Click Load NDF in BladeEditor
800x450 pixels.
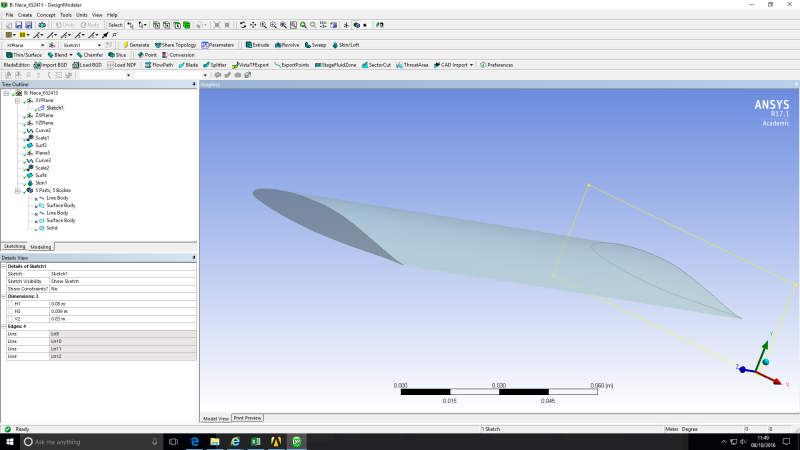coord(121,65)
